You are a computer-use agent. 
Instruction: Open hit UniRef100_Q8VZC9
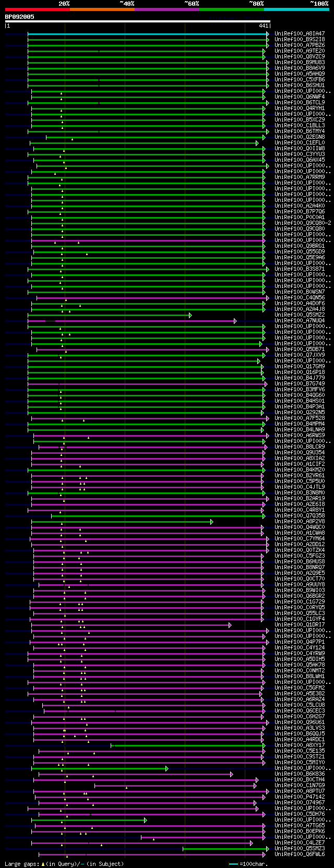(300, 57)
